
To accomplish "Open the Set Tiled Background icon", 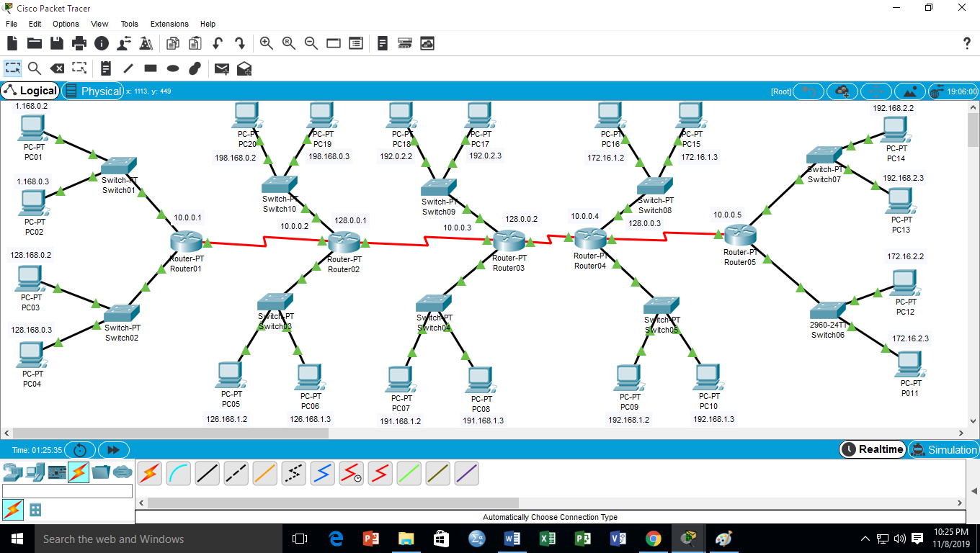I will pos(910,91).
